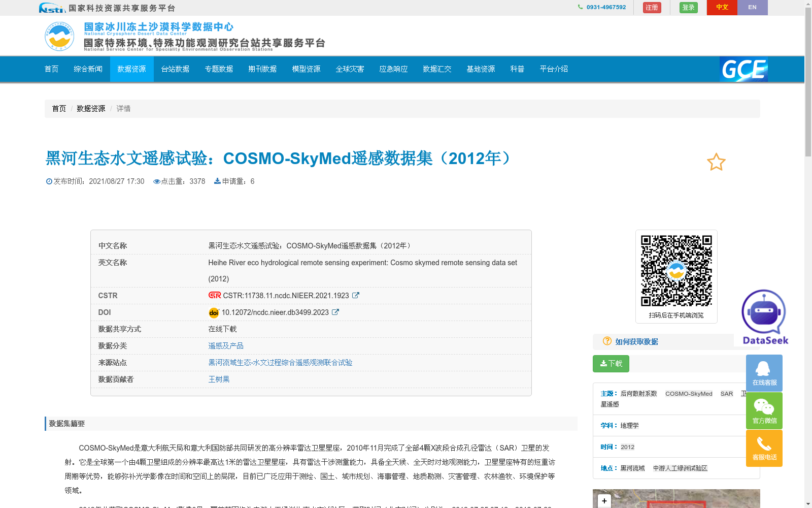Image resolution: width=812 pixels, height=508 pixels.
Task: Open customer service phone (客服电话)
Action: click(764, 448)
